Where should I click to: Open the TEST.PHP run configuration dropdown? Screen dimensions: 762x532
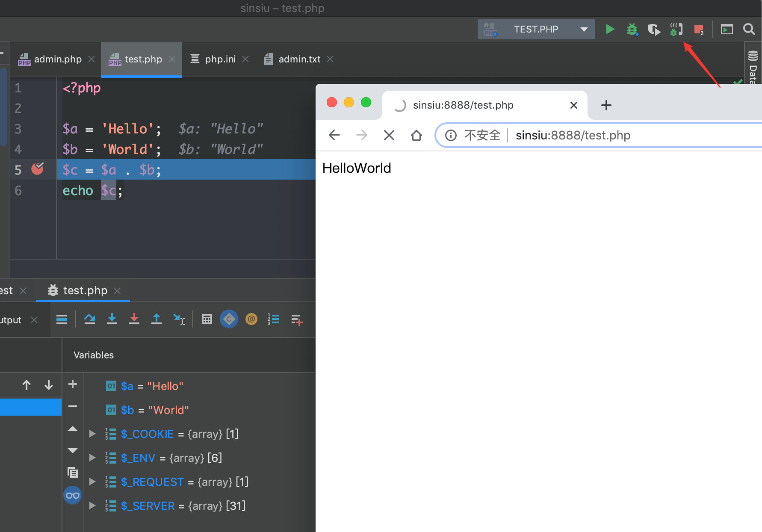(536, 29)
